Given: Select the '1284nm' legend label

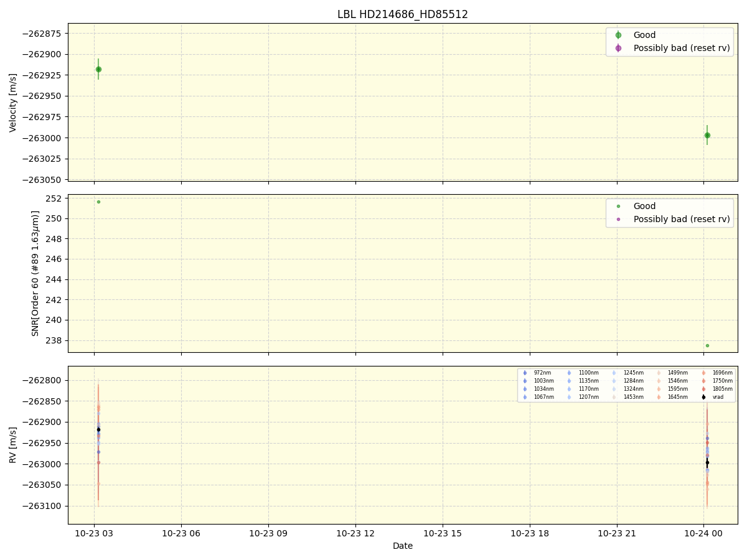Looking at the screenshot, I should coord(634,381).
